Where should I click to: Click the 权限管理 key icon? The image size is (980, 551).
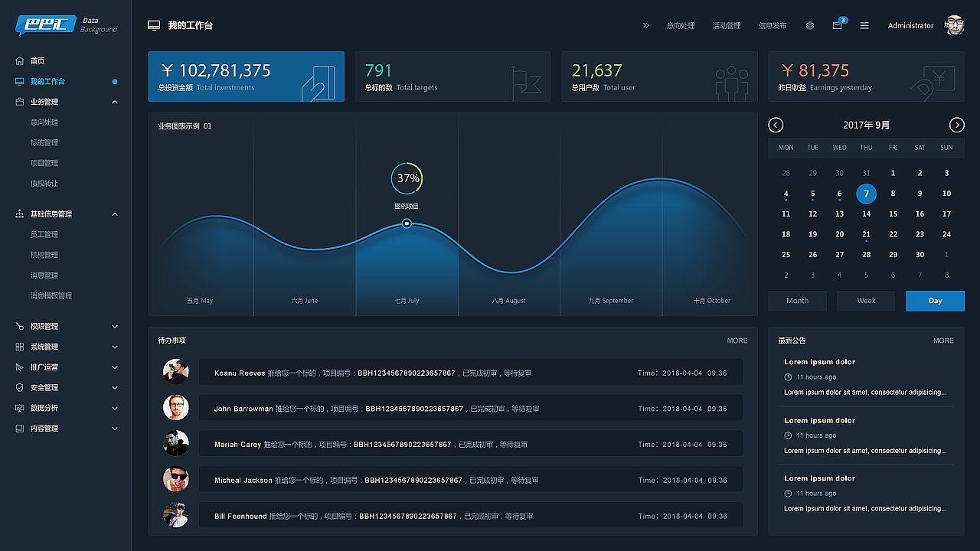point(19,326)
